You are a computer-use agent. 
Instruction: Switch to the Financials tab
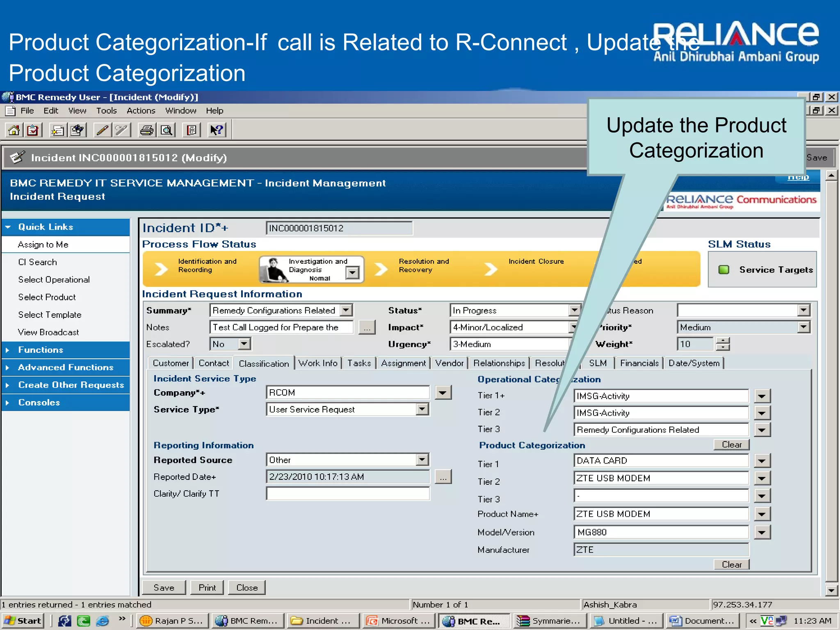pos(639,363)
